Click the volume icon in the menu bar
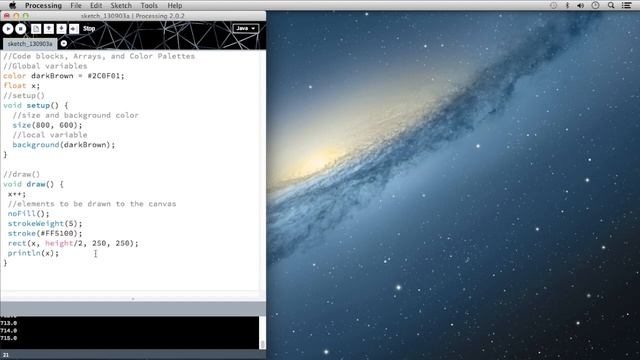 pyautogui.click(x=580, y=5)
